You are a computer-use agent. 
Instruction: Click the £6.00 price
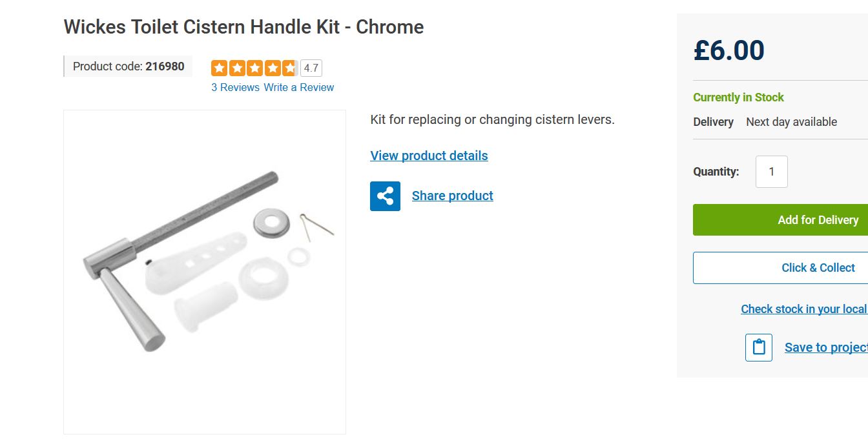tap(728, 50)
